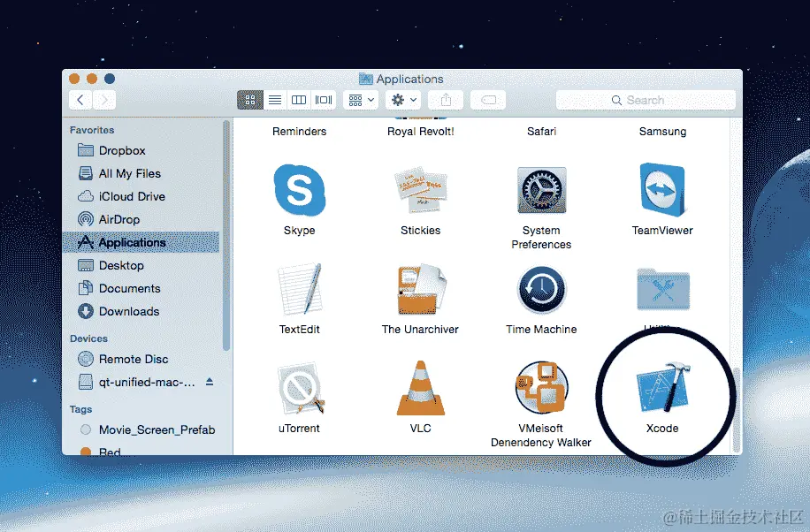This screenshot has width=810, height=532.
Task: Eject the qt-unified-mac volume
Action: pos(210,382)
